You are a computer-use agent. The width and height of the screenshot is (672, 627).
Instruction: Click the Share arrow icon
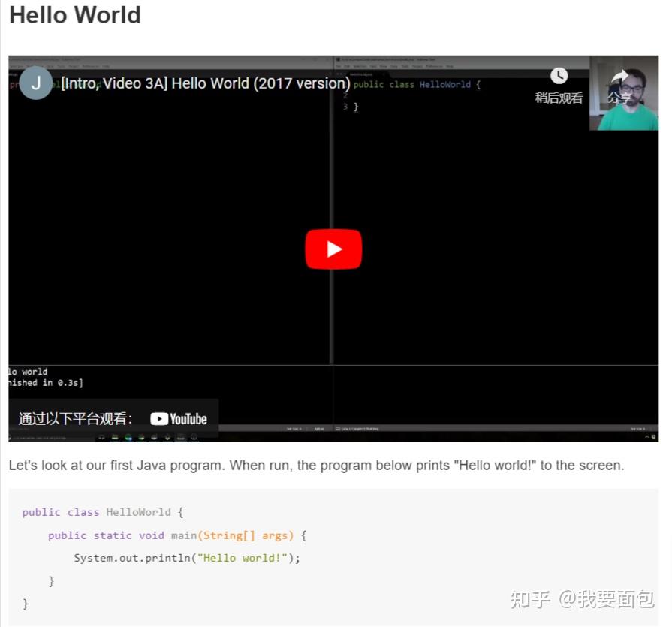tap(621, 75)
